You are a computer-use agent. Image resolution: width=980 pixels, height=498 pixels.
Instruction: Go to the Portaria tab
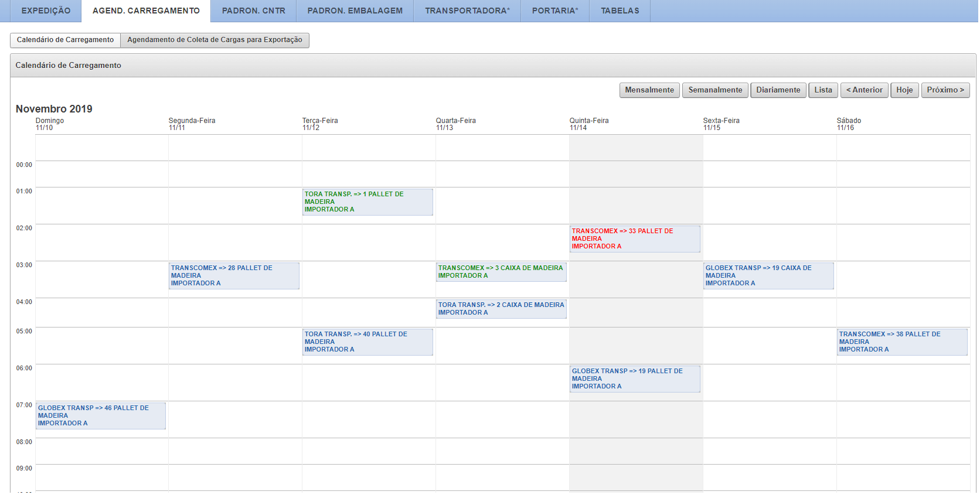(554, 11)
